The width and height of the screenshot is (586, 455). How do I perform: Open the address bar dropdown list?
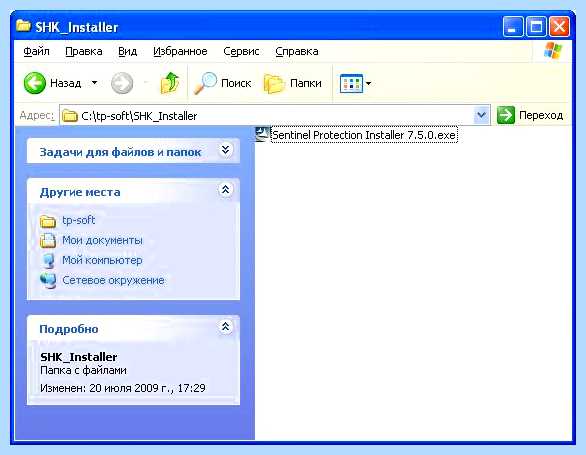click(x=482, y=115)
